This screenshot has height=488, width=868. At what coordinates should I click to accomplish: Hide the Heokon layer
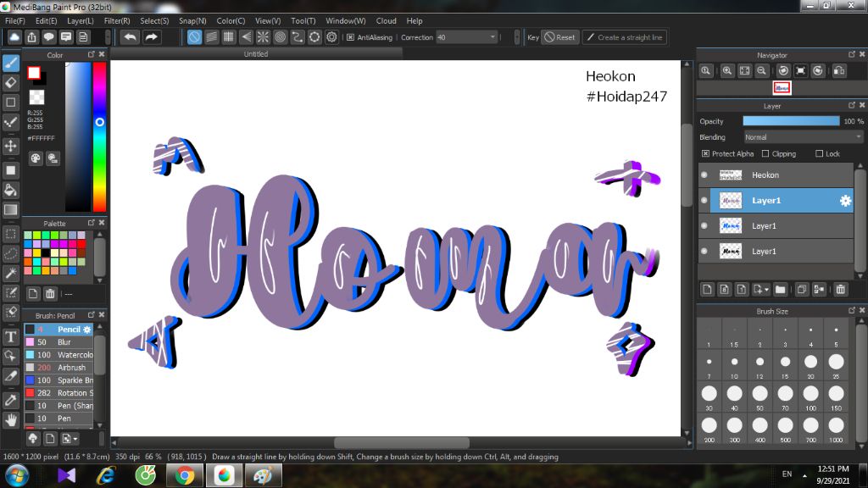[x=704, y=175]
